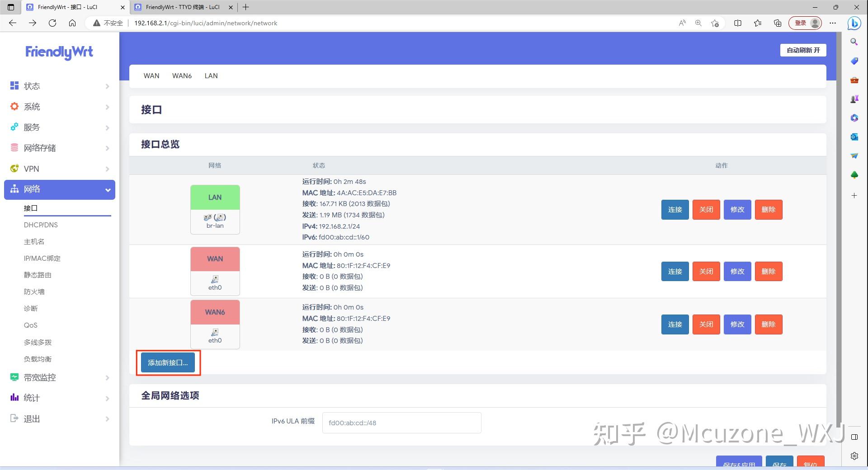The height and width of the screenshot is (470, 868).
Task: Click the 添加新接口 button
Action: [x=168, y=362]
